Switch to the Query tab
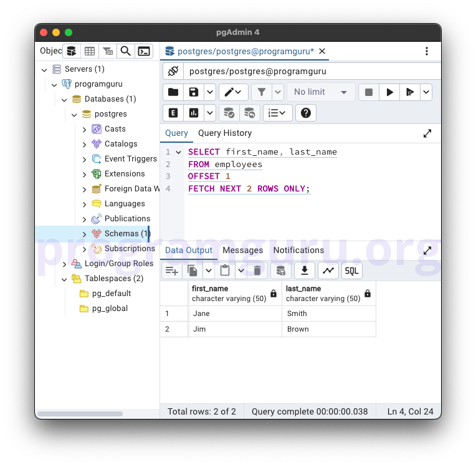This screenshot has height=465, width=476. (176, 133)
